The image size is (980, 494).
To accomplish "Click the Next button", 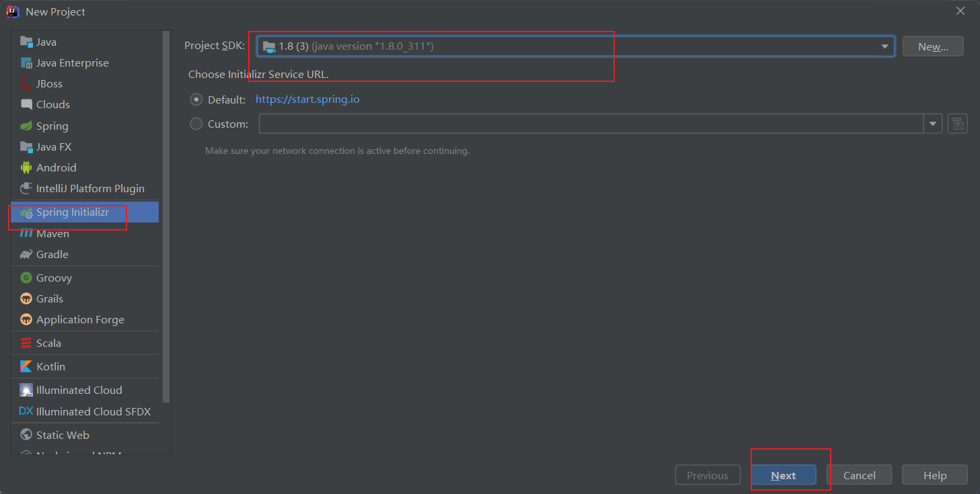I will click(x=784, y=475).
